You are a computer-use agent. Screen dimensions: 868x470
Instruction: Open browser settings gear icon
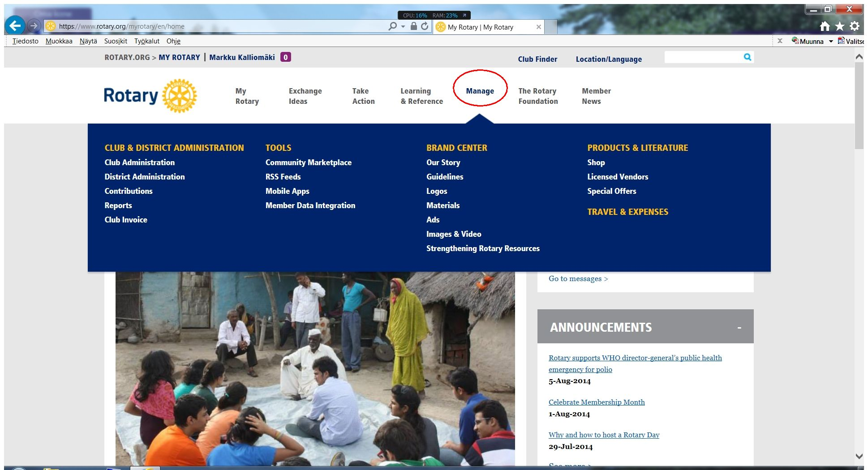[855, 26]
